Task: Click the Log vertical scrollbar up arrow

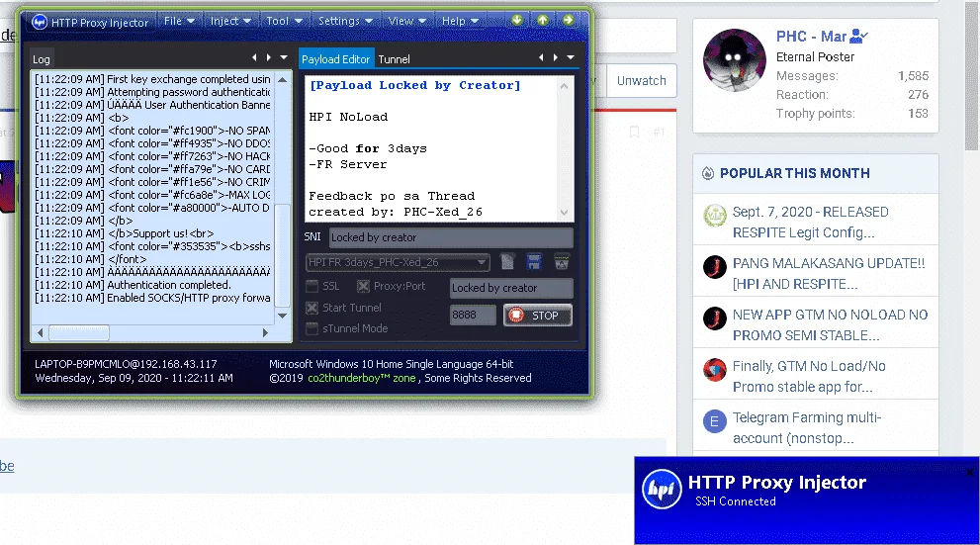Action: 283,79
